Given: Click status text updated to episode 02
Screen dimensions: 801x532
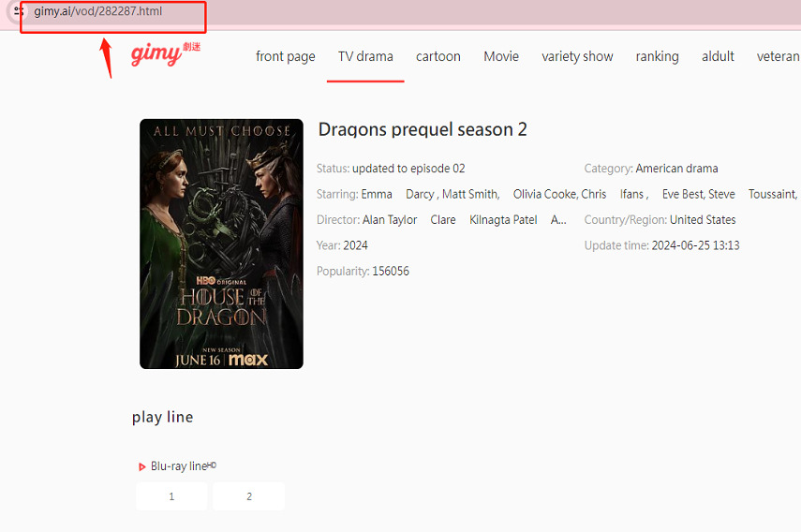Looking at the screenshot, I should pos(408,169).
